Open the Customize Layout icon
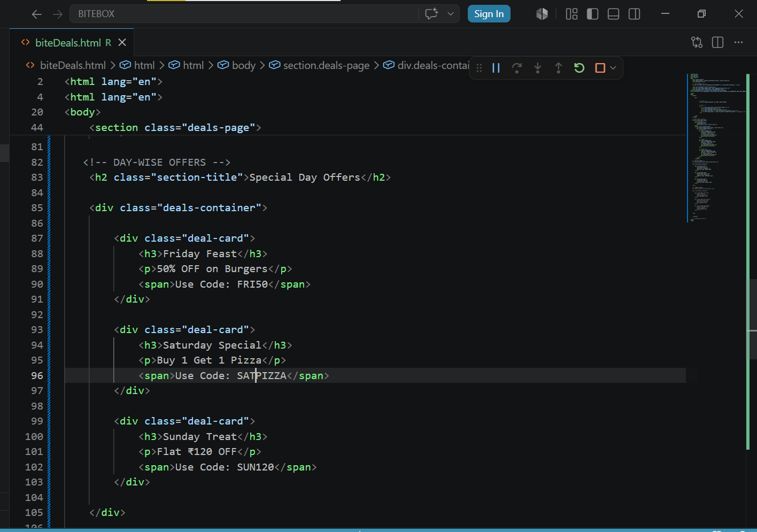The width and height of the screenshot is (757, 532). 571,14
